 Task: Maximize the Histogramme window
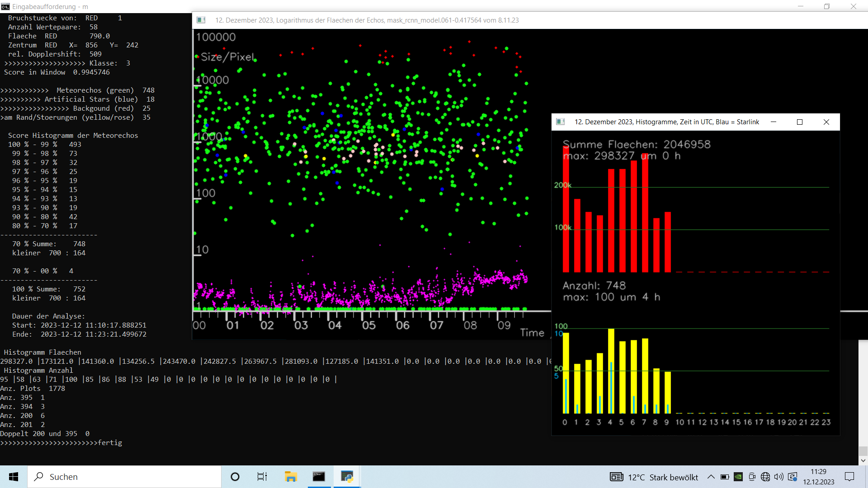pos(800,122)
